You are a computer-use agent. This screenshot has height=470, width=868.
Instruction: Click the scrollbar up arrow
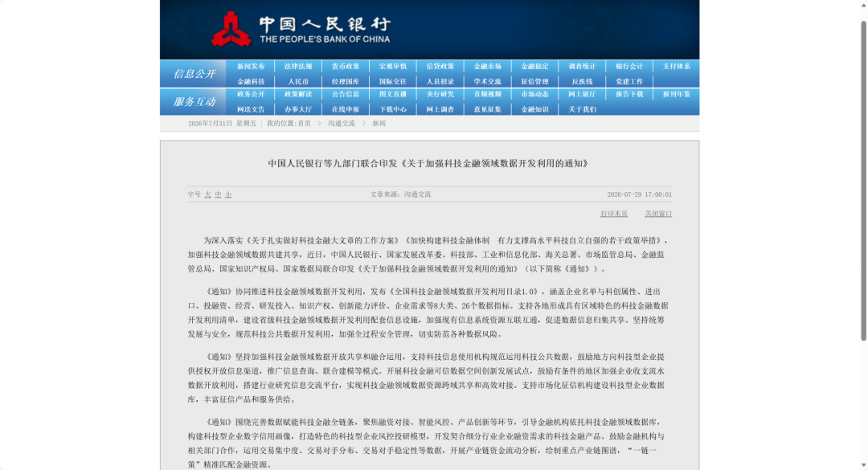863,5
